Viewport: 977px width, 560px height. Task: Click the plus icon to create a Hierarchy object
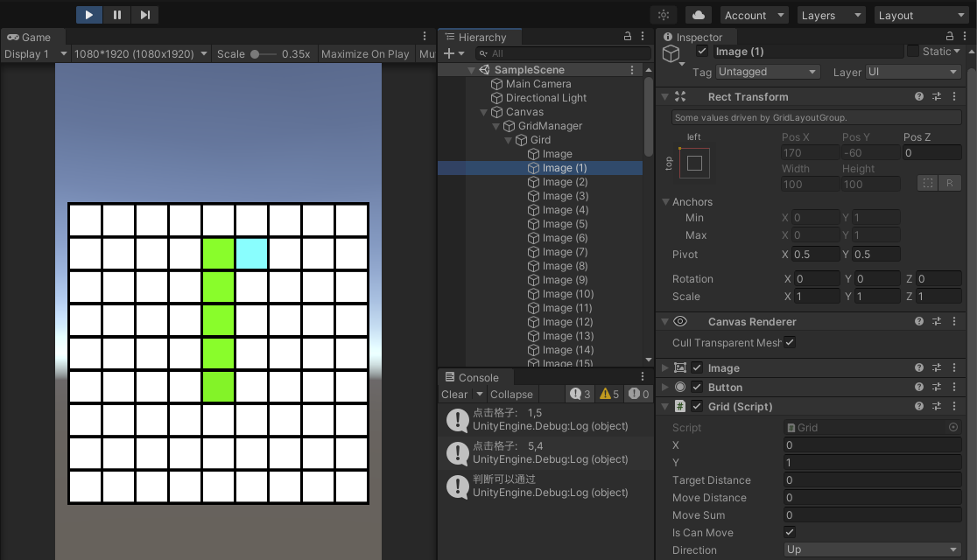pyautogui.click(x=447, y=53)
